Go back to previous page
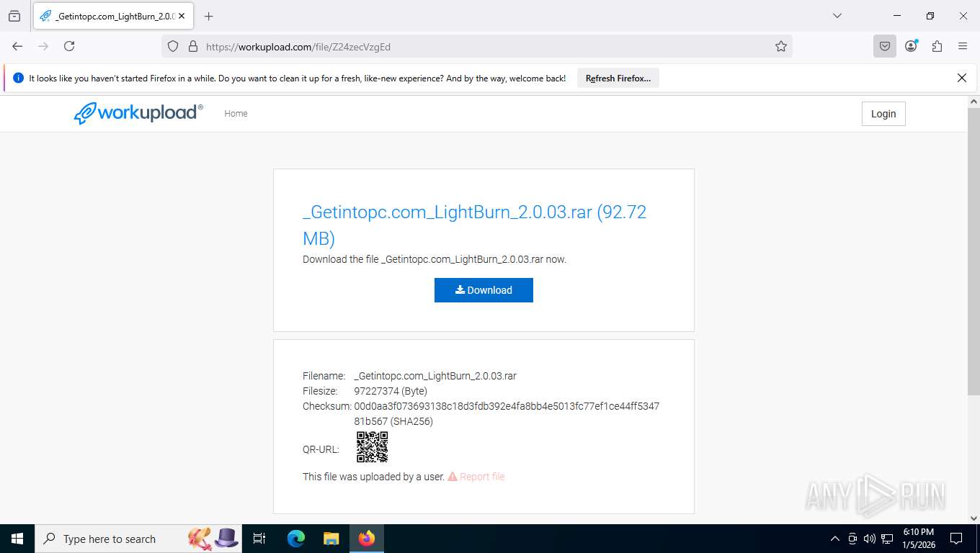The width and height of the screenshot is (980, 553). point(17,46)
